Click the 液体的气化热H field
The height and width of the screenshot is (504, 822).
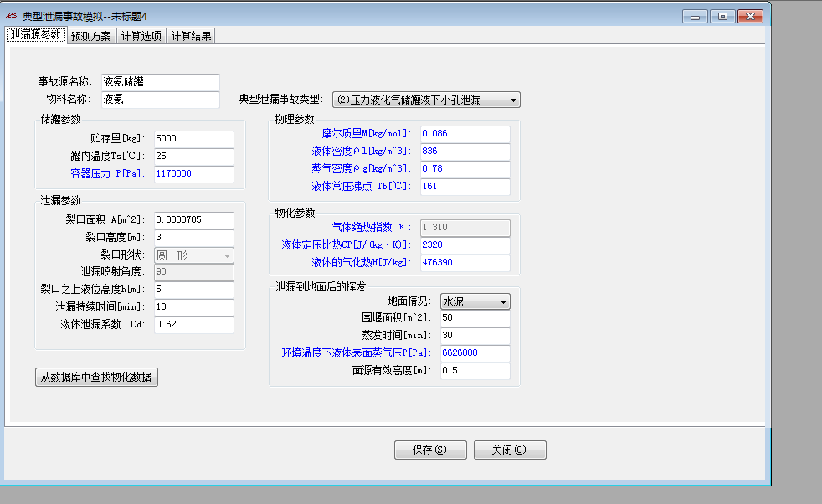click(x=465, y=263)
